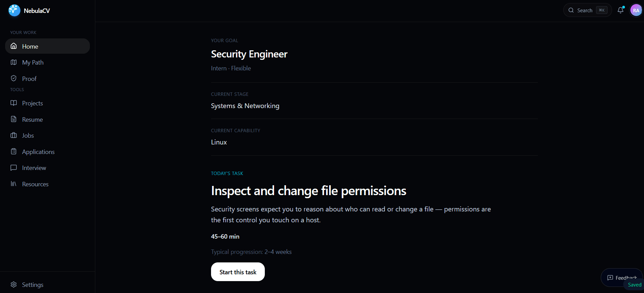The image size is (644, 293).
Task: Click the Resume document icon
Action: point(14,119)
